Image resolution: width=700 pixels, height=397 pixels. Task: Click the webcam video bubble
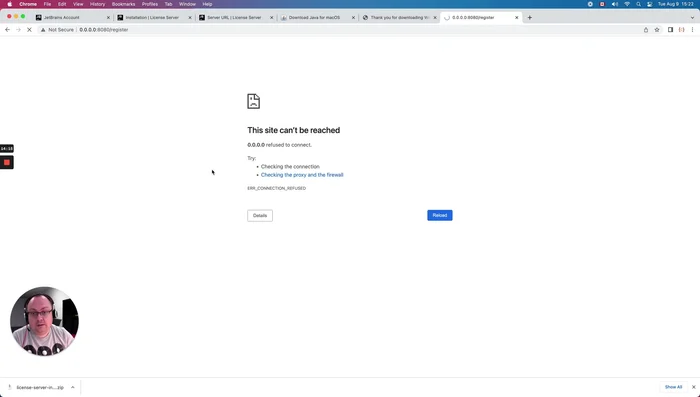click(44, 321)
